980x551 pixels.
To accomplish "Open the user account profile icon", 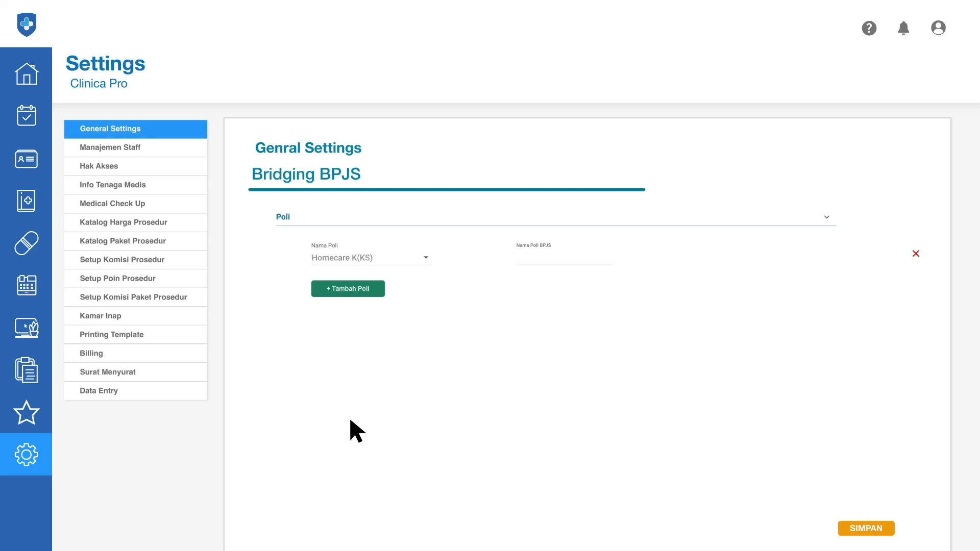I will tap(938, 28).
